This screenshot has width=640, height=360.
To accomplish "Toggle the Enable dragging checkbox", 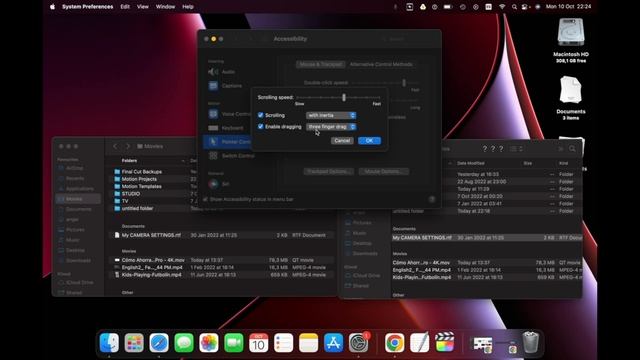I will point(260,127).
